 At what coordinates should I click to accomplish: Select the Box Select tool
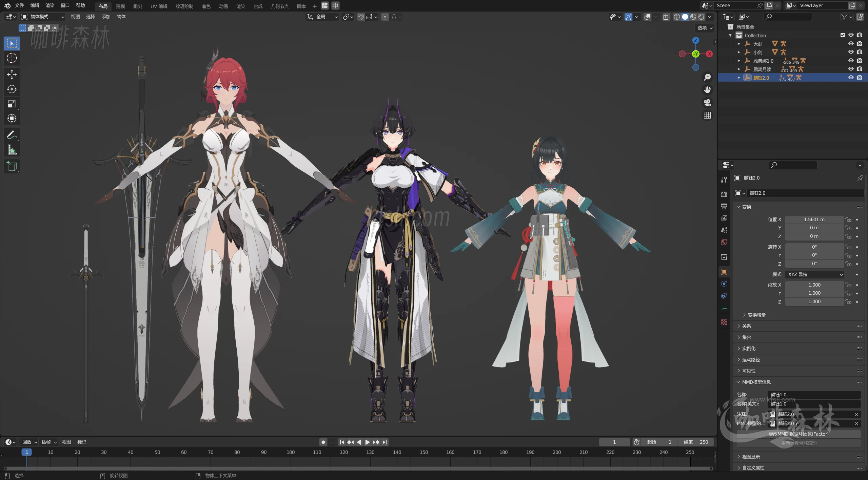pos(12,43)
